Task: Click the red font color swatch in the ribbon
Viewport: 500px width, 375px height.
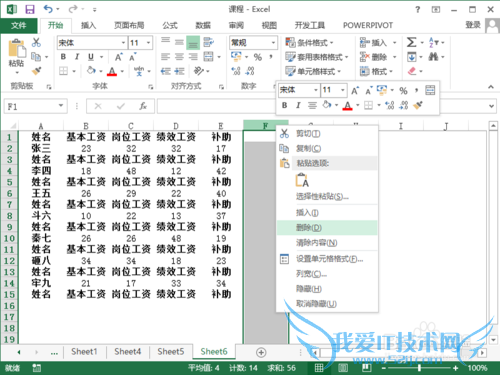Action: pyautogui.click(x=112, y=71)
